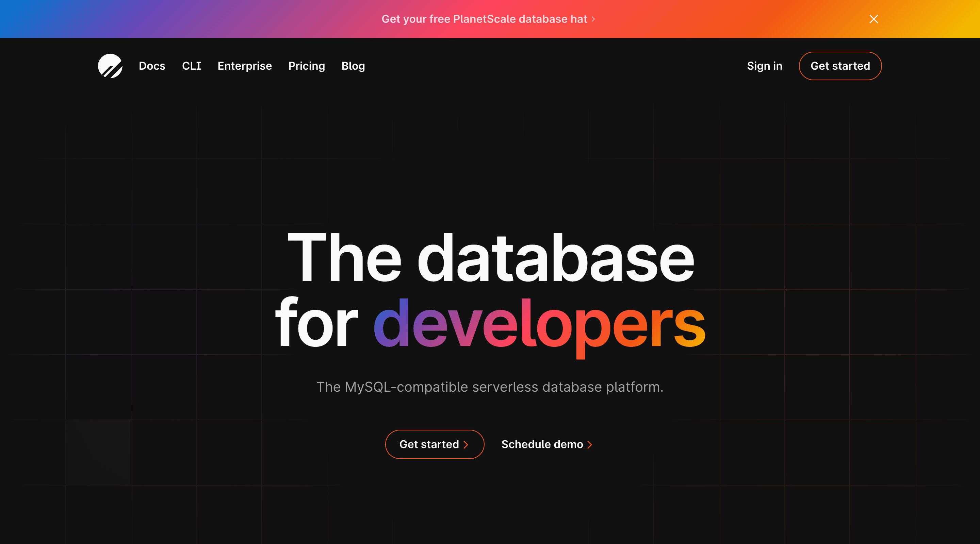This screenshot has height=544, width=980.
Task: Click the Get started button in the header
Action: [840, 66]
